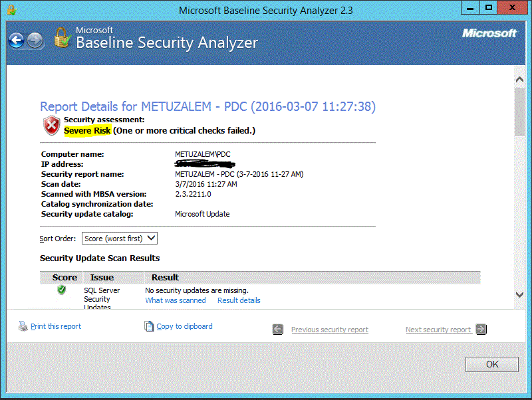Click the red Severe Risk error icon
Image resolution: width=532 pixels, height=400 pixels.
click(x=51, y=125)
